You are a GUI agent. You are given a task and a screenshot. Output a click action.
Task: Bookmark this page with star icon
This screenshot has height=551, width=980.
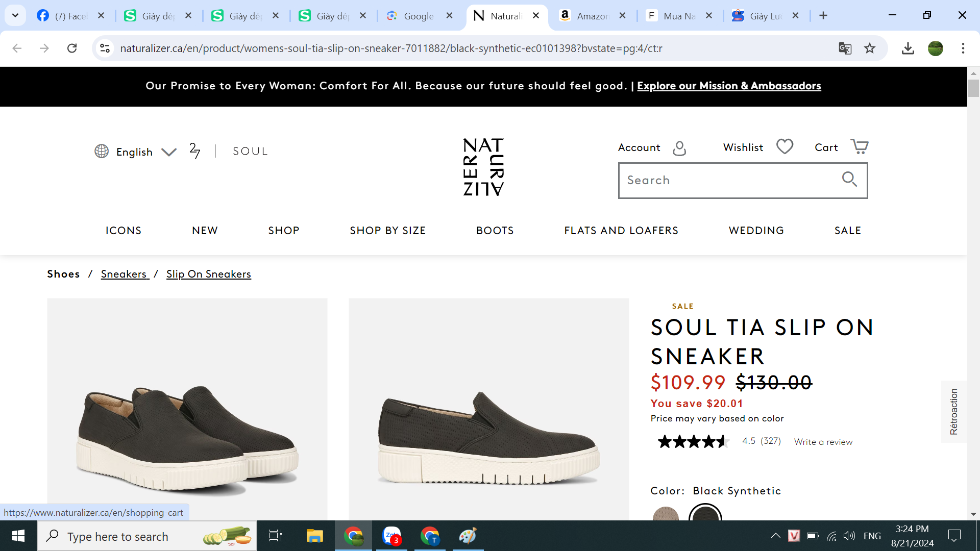(x=870, y=48)
